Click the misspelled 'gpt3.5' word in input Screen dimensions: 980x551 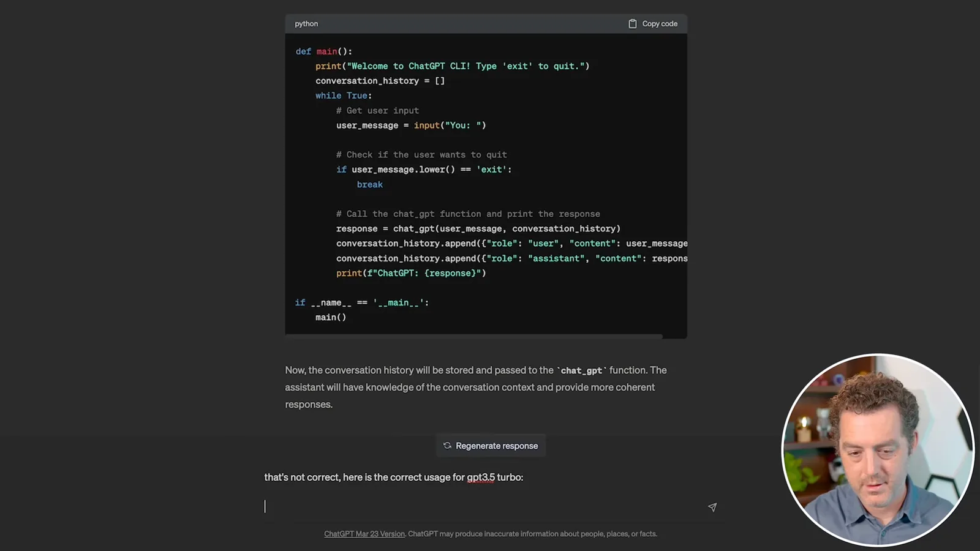pos(480,478)
